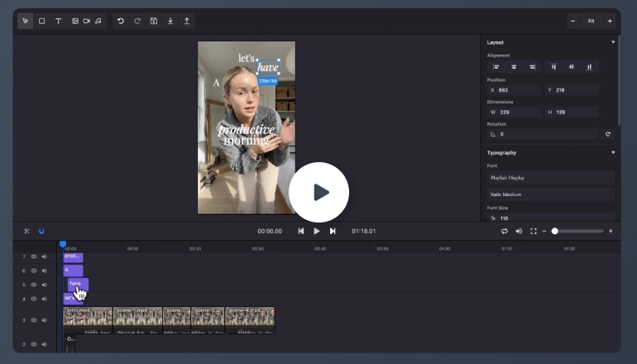Add a video with the camera tool
This screenshot has width=637, height=364.
coord(87,22)
